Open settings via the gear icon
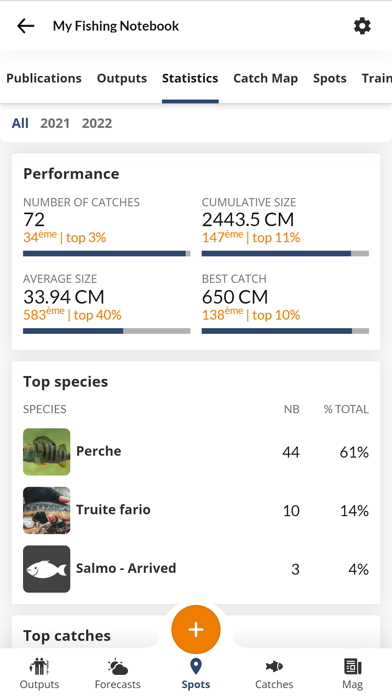 coord(362,26)
